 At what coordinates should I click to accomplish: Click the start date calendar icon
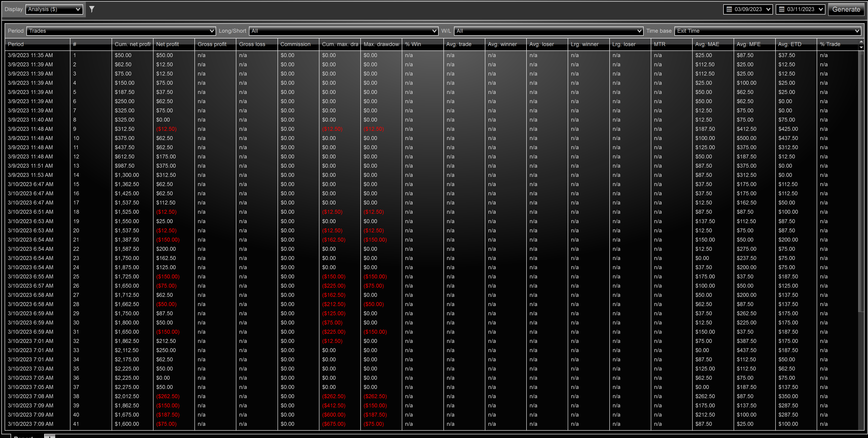[x=729, y=9]
